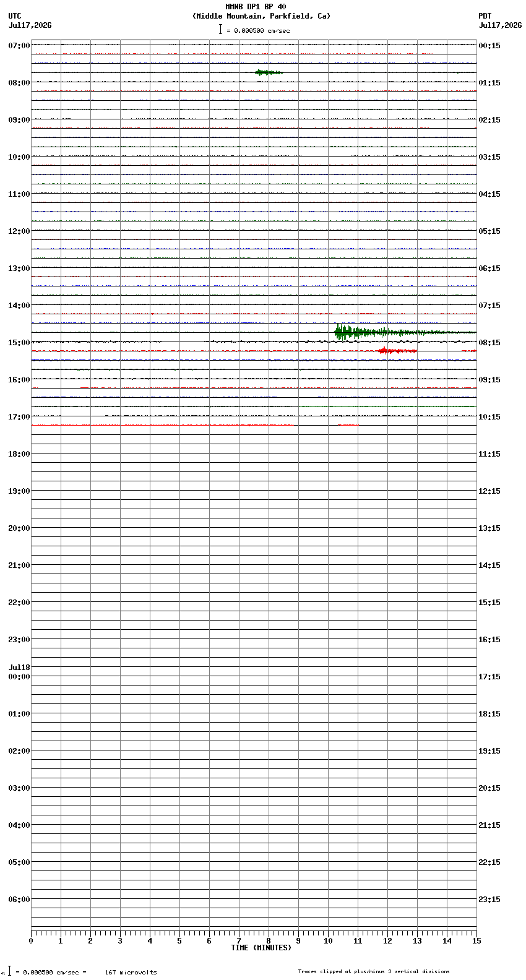The image size is (526, 980).
Task: Click the 0 minute tick label on the axis
Action: [x=31, y=941]
